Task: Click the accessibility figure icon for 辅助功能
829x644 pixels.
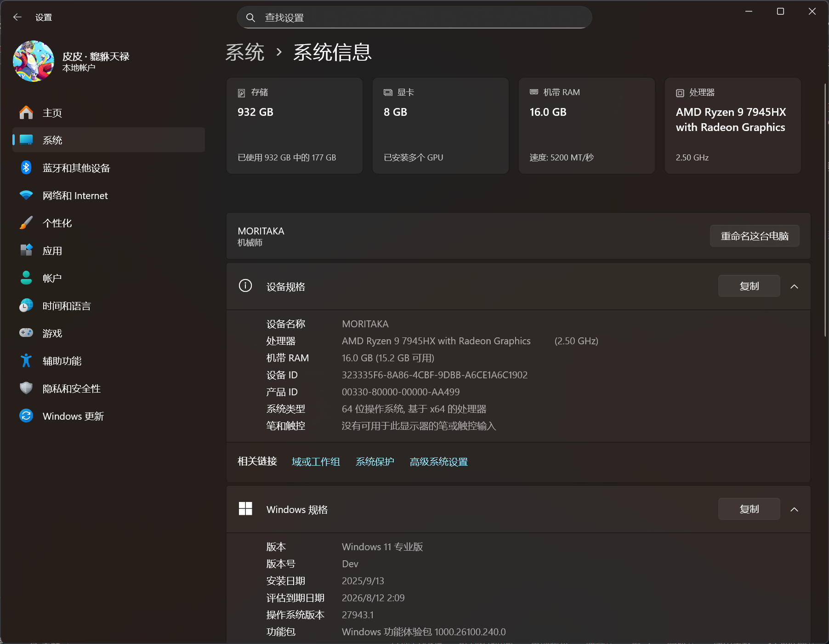Action: [x=26, y=361]
